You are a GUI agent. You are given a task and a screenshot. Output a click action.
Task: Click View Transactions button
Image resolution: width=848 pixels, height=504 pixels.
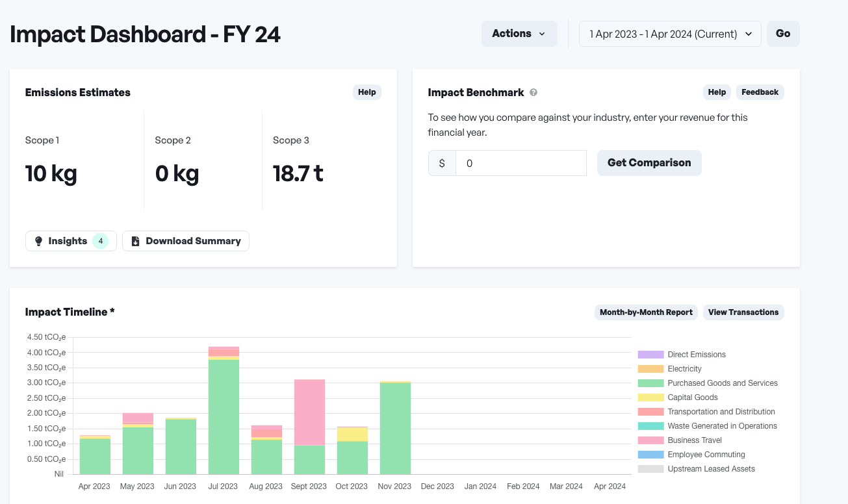point(743,312)
